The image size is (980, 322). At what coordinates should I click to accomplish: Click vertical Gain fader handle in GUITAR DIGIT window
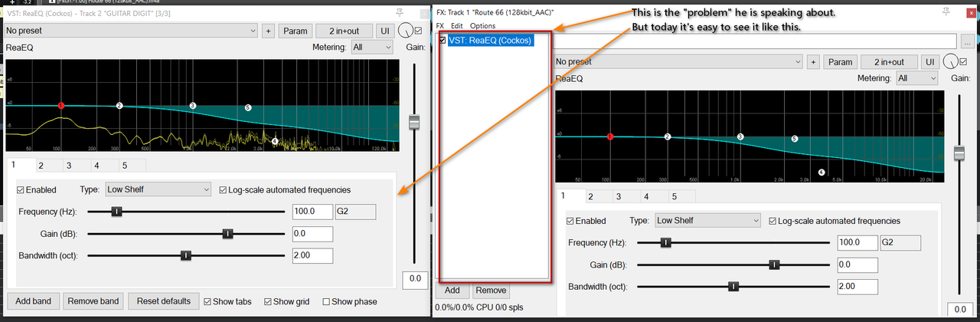pyautogui.click(x=414, y=123)
